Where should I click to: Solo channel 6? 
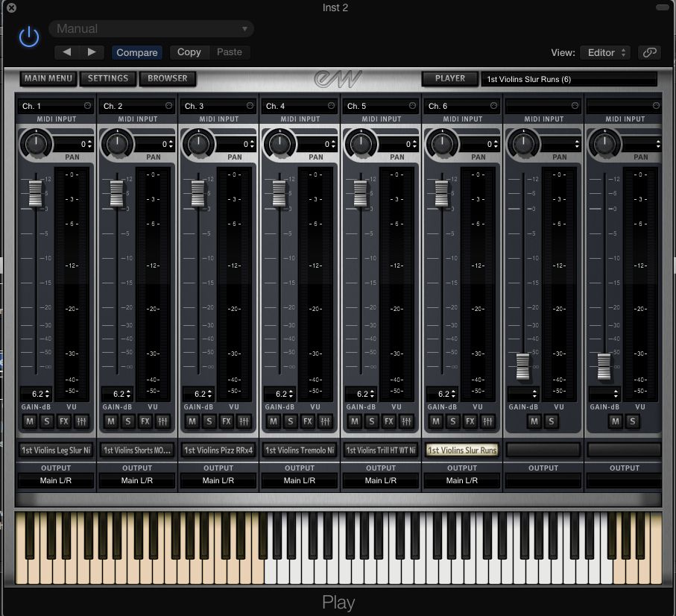click(x=452, y=421)
